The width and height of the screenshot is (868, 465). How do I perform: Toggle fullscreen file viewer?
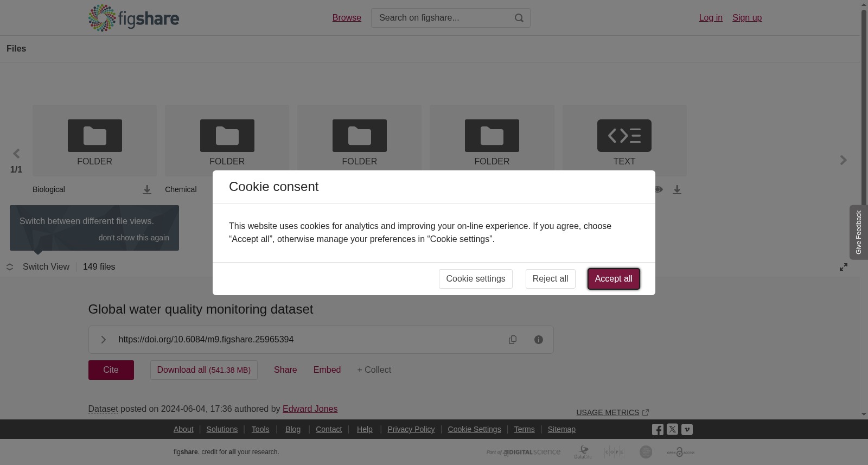844,267
